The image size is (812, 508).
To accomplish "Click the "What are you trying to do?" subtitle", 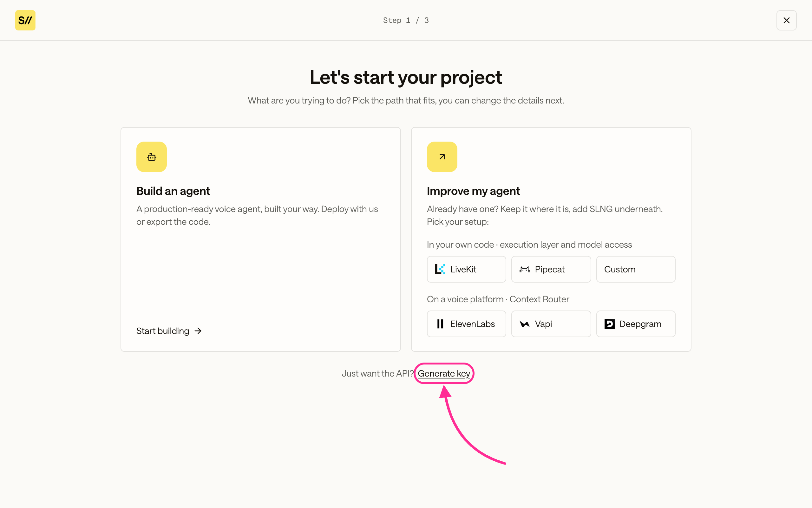I will [406, 100].
